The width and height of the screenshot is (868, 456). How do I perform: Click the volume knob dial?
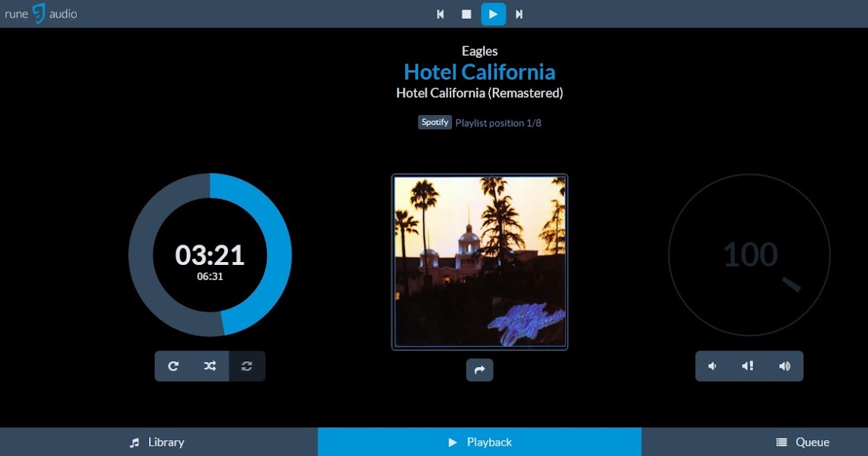[x=749, y=255]
